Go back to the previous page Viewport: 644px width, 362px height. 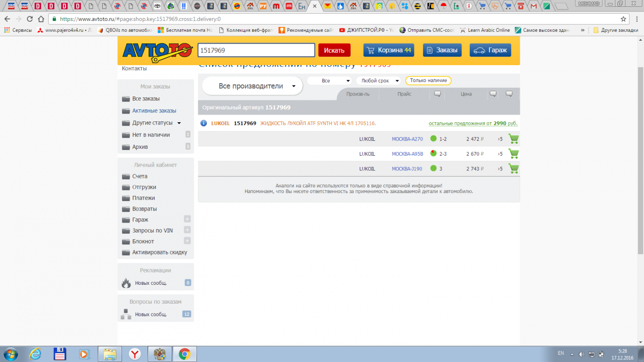7,19
